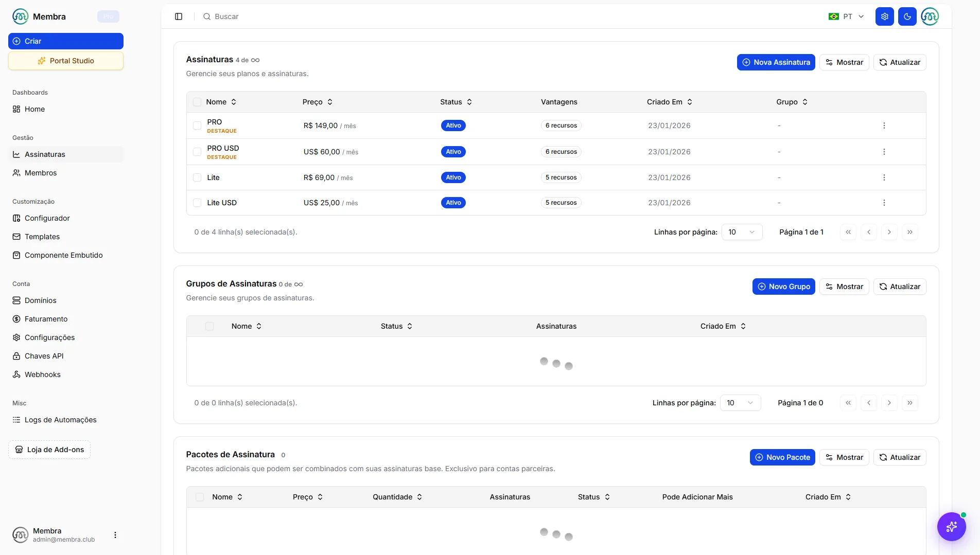The width and height of the screenshot is (980, 555).
Task: Sort Assinaturas table by Criado Em
Action: point(670,102)
